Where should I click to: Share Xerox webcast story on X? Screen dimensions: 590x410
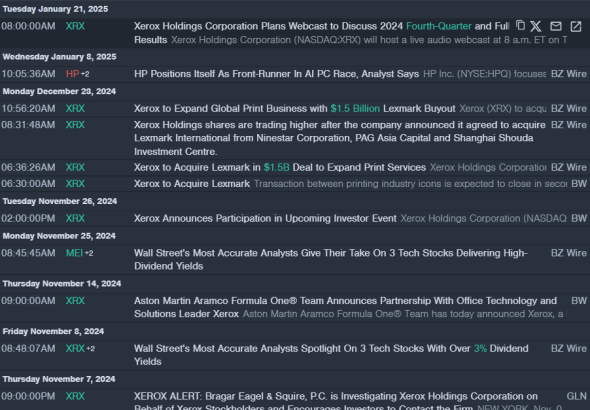(536, 26)
